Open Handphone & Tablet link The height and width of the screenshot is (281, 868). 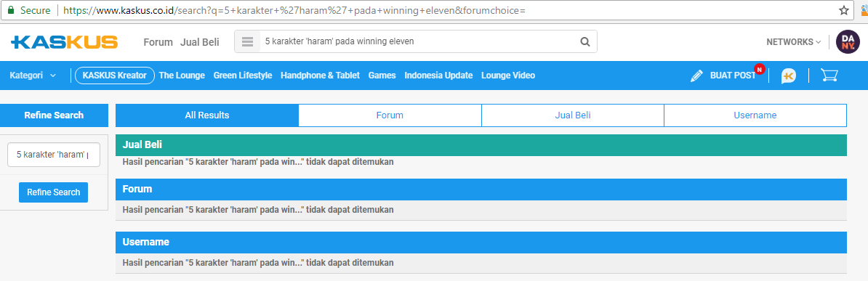[x=320, y=76]
